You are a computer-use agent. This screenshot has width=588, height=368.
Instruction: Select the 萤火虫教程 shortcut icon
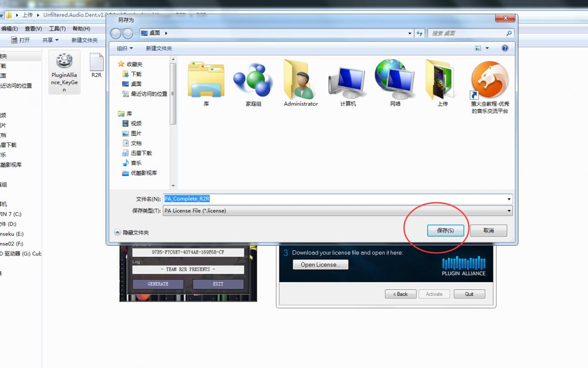pyautogui.click(x=490, y=87)
